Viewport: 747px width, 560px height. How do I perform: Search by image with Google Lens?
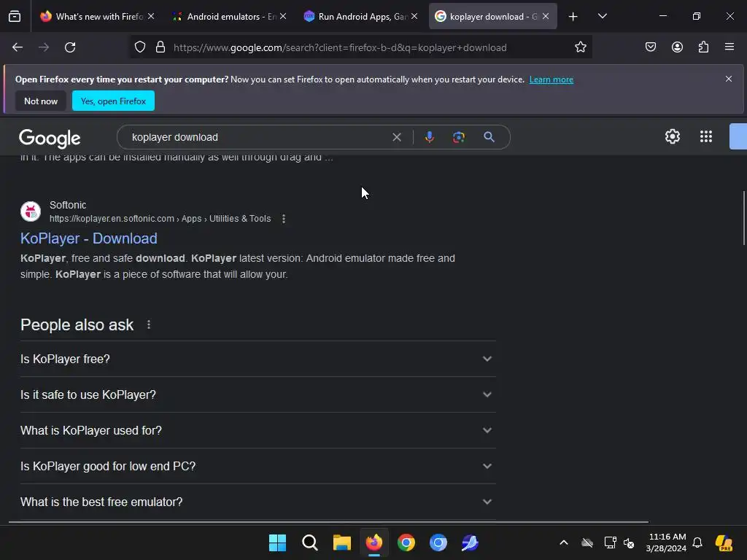click(458, 137)
